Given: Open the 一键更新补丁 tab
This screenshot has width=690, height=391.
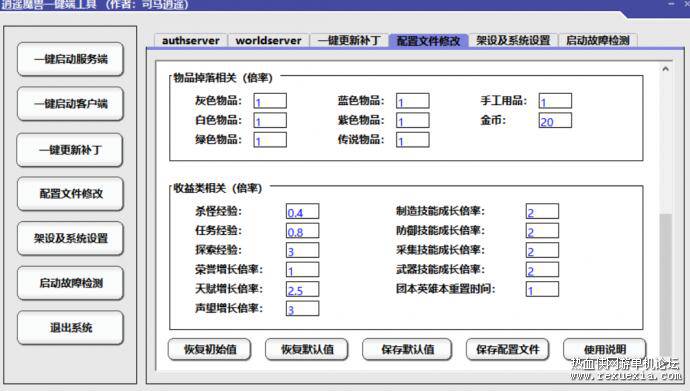Looking at the screenshot, I should pos(349,40).
